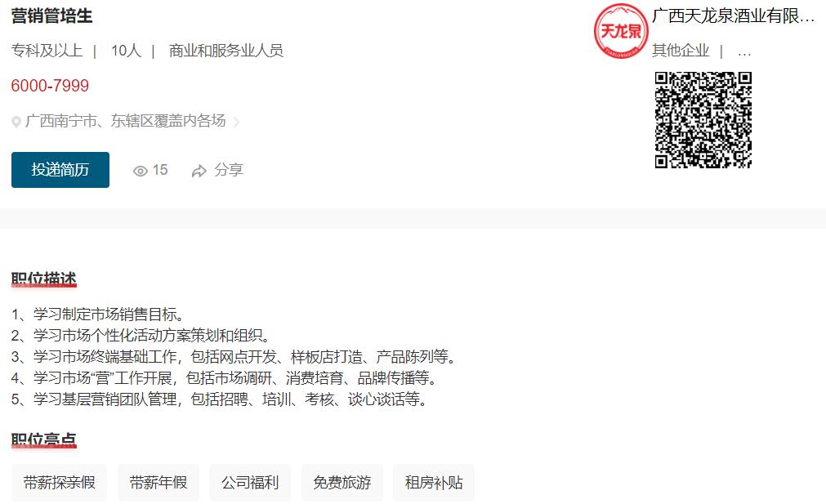
Task: Click the 营销管培生 job title
Action: click(51, 16)
